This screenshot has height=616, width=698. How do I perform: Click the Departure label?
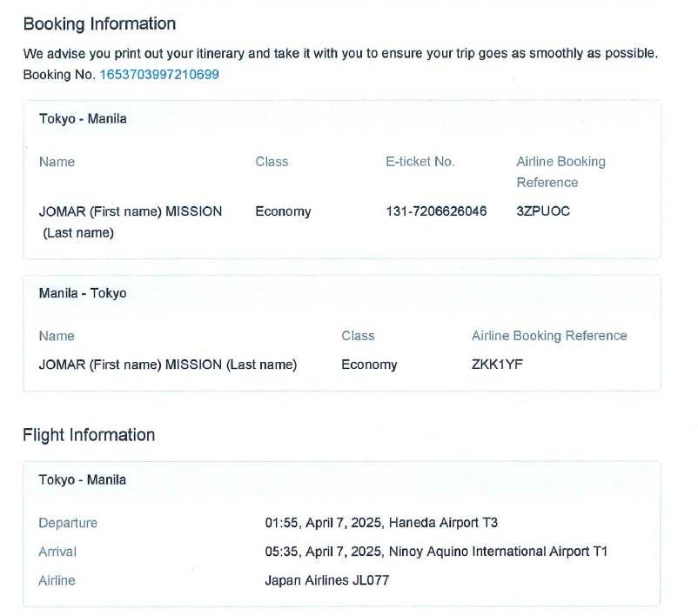(68, 523)
